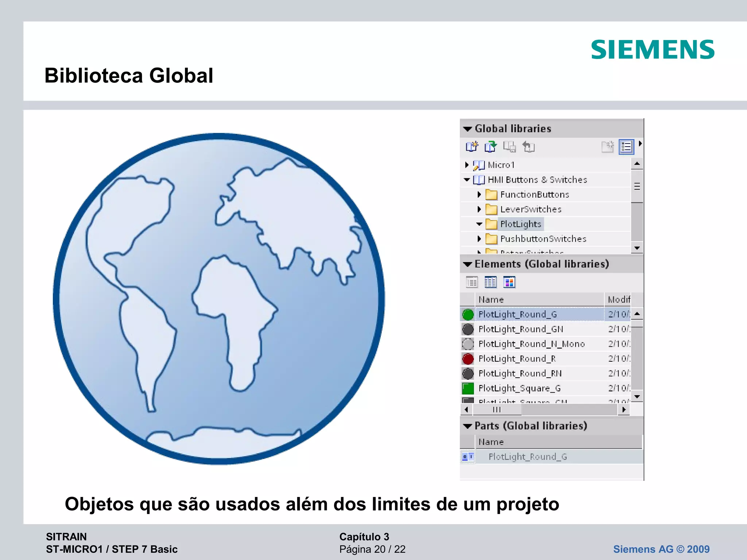
Task: Switch elements to details view icon
Action: (472, 282)
